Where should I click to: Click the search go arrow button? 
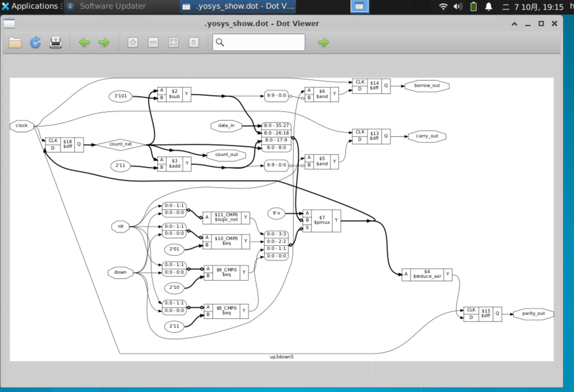pos(323,43)
